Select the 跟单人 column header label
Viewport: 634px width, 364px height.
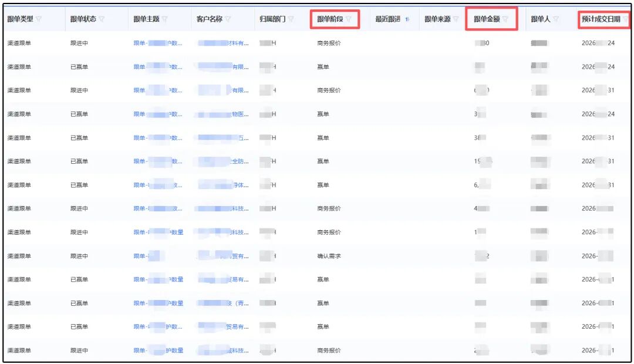click(541, 19)
